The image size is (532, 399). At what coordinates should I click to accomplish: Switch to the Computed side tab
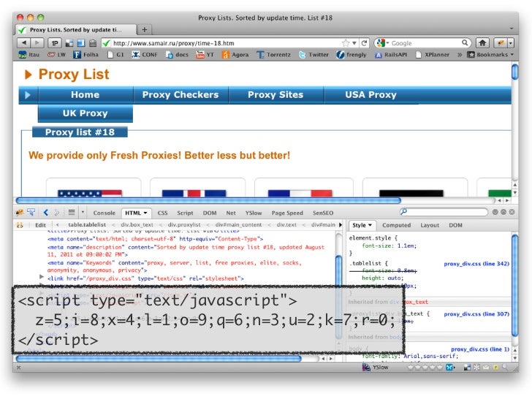tap(396, 225)
